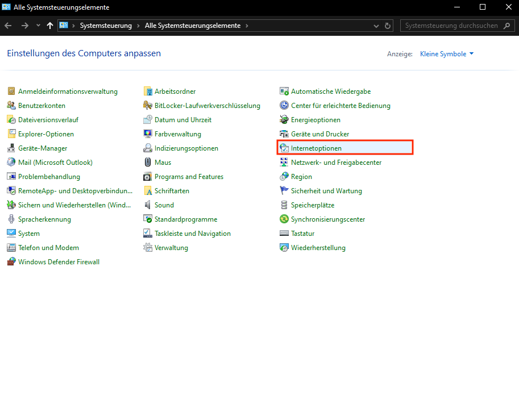Open the Internetoptionen link

point(316,148)
